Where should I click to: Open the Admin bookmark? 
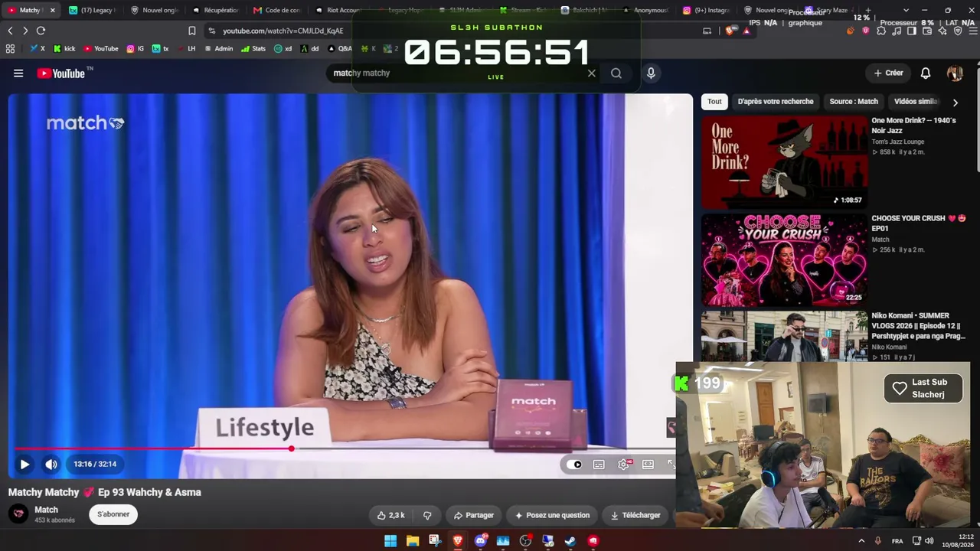pos(218,48)
